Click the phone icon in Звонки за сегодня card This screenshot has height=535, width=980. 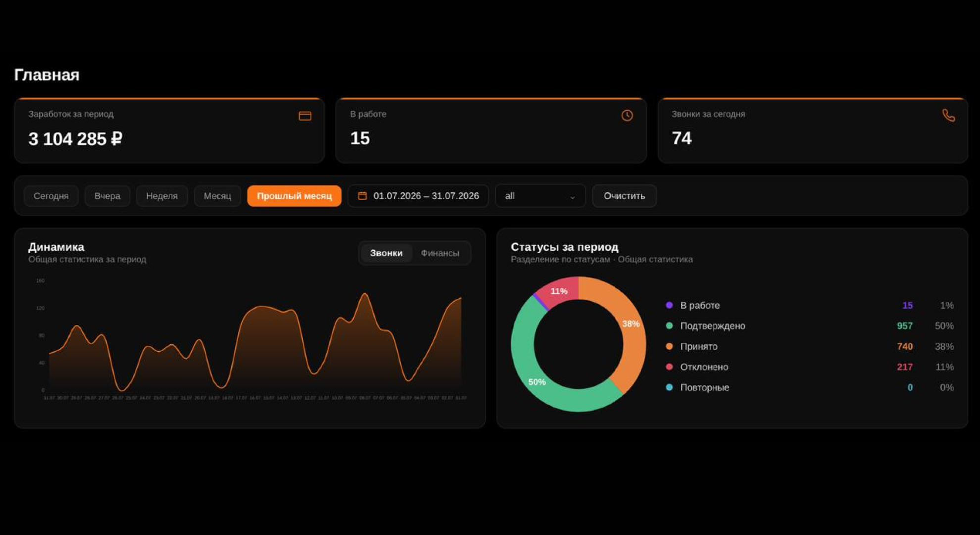tap(948, 115)
